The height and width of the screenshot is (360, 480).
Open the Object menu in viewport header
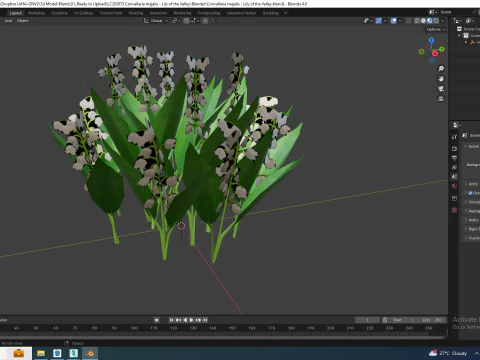[22, 21]
